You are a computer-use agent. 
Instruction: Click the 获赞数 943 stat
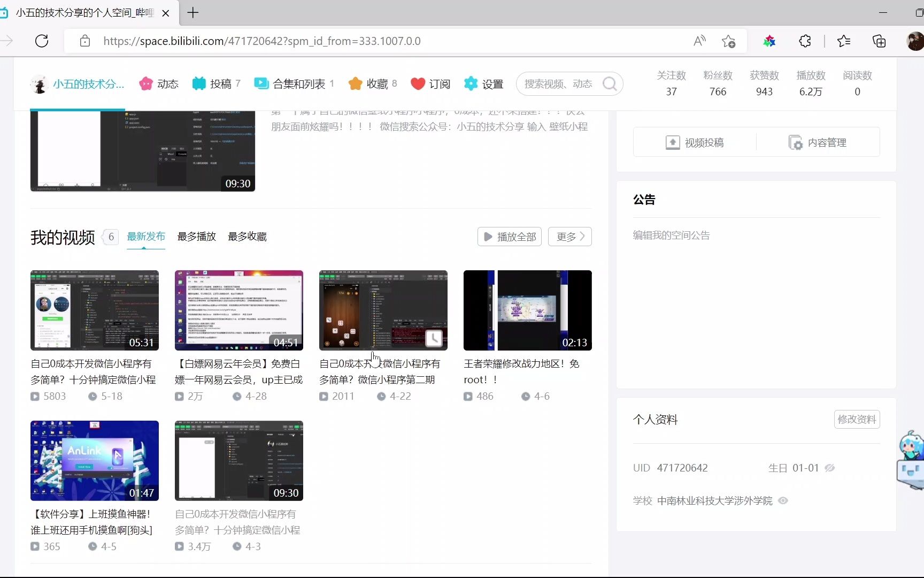coord(764,83)
